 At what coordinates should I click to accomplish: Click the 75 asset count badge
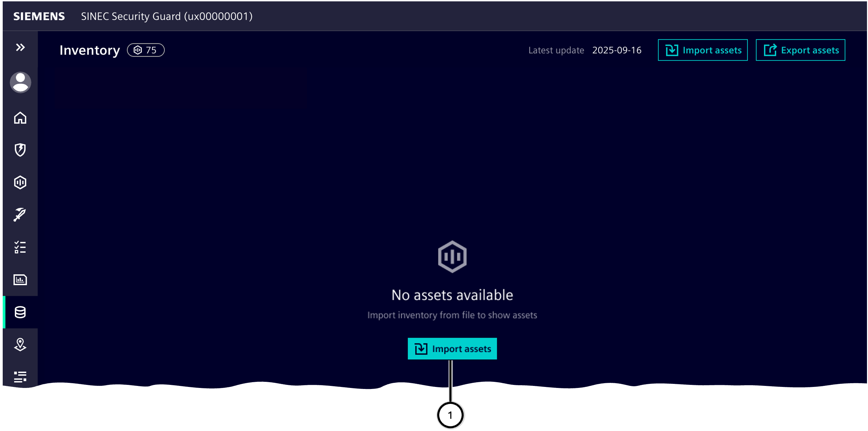coord(146,50)
